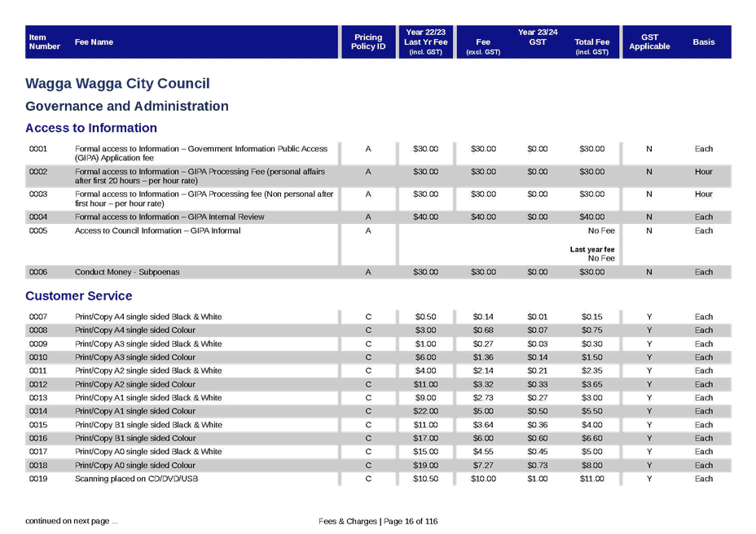
Task: Select the GIPA Processing fee (Non personal) text
Action: pyautogui.click(x=204, y=199)
